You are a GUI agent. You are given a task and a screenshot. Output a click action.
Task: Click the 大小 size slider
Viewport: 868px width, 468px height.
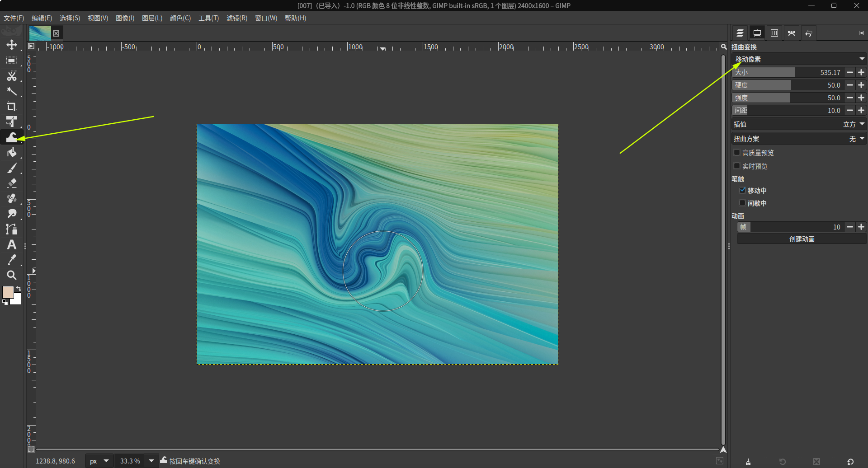[788, 72]
